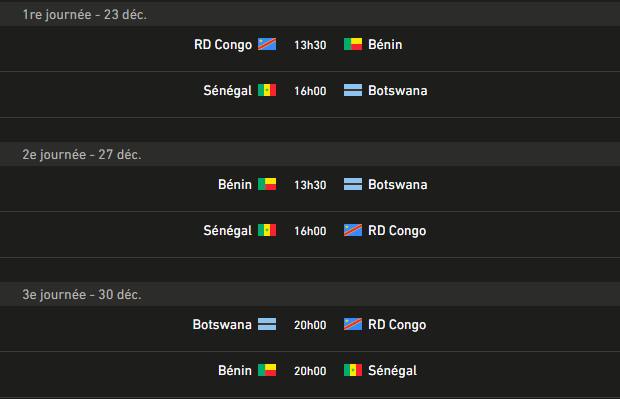Viewport: 620px width, 399px height.
Task: Click Sénégal flag in 23 déc. Botswana match
Action: point(267,91)
